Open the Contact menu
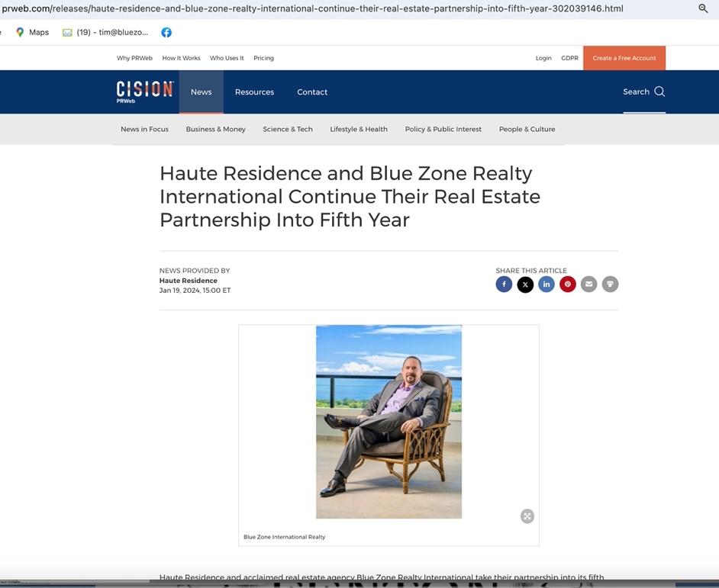719x588 pixels. tap(312, 92)
